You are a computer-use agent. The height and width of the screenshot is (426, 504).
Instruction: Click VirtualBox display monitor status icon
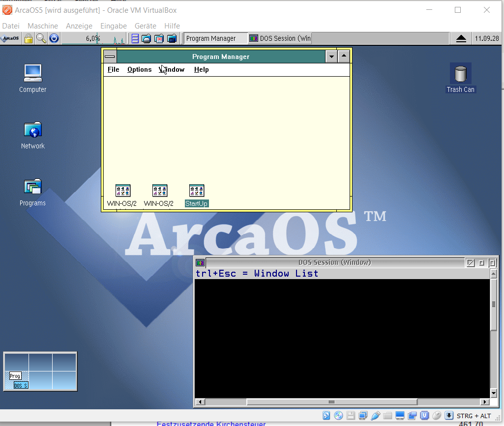tap(400, 415)
